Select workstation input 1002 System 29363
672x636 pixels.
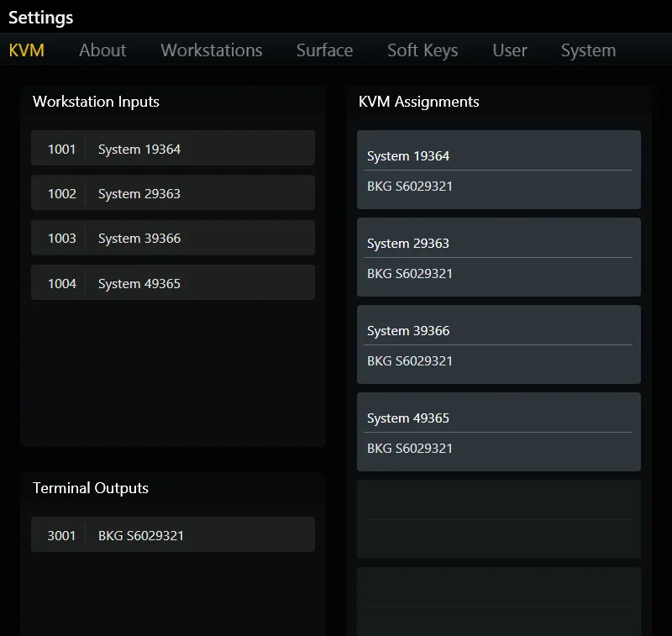(x=173, y=193)
